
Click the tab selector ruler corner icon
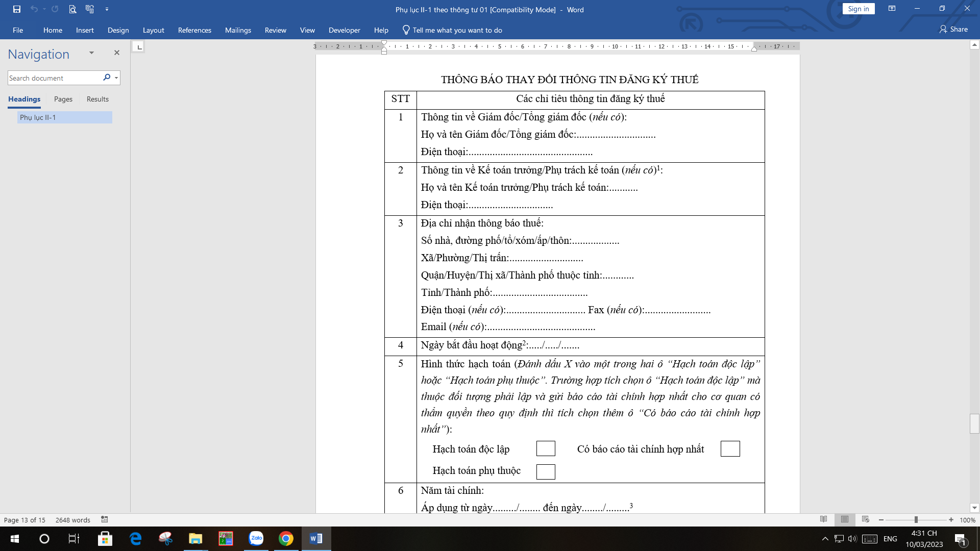(139, 47)
